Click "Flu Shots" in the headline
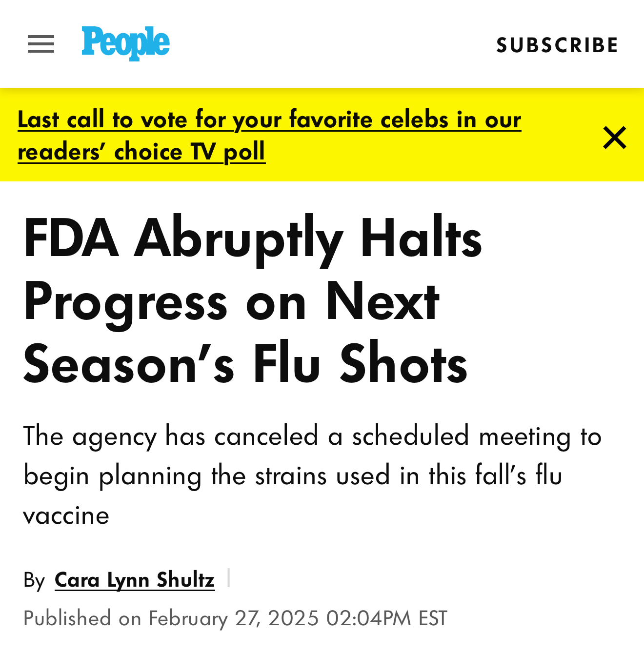The height and width of the screenshot is (653, 644). tap(360, 363)
